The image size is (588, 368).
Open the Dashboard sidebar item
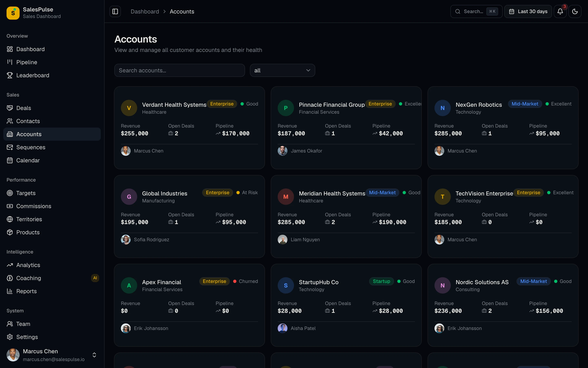52,49
